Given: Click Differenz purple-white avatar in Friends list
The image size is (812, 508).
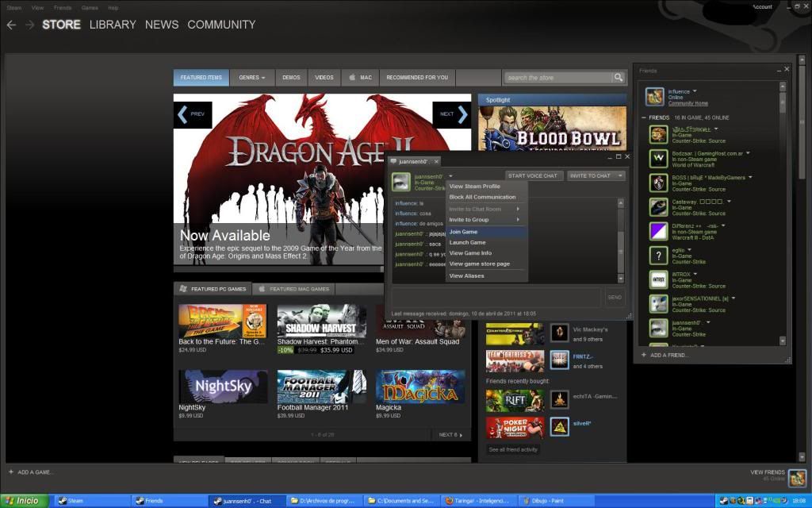Looking at the screenshot, I should 659,231.
